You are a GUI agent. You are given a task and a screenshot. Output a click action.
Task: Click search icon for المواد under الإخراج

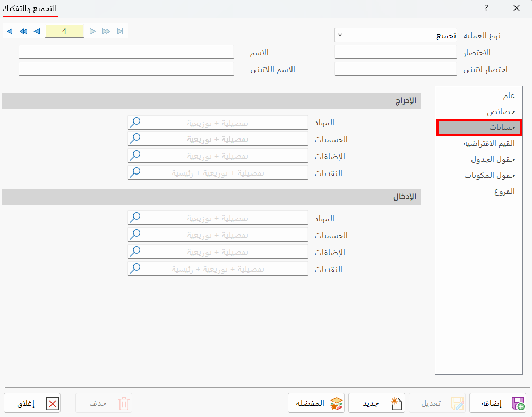click(x=135, y=123)
